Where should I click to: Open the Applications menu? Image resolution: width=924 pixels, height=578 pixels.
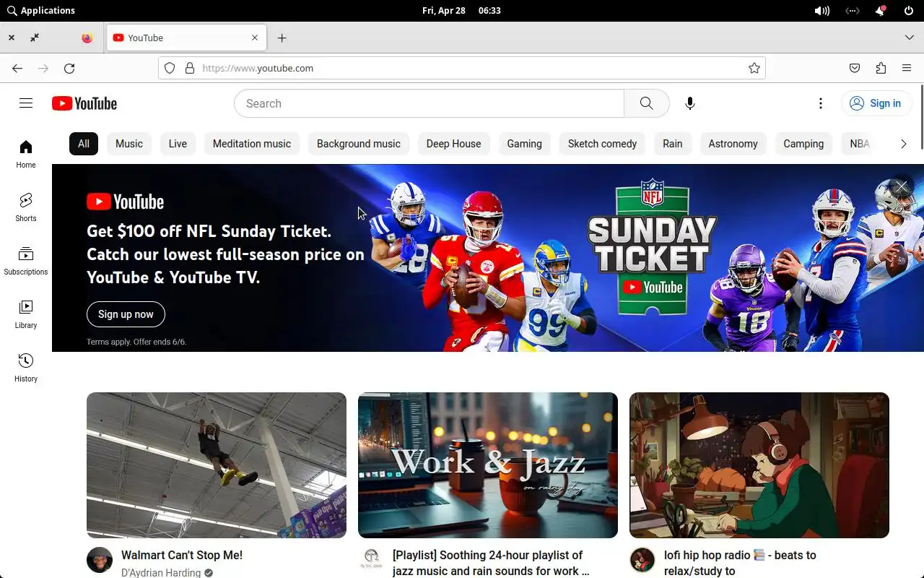pos(40,10)
